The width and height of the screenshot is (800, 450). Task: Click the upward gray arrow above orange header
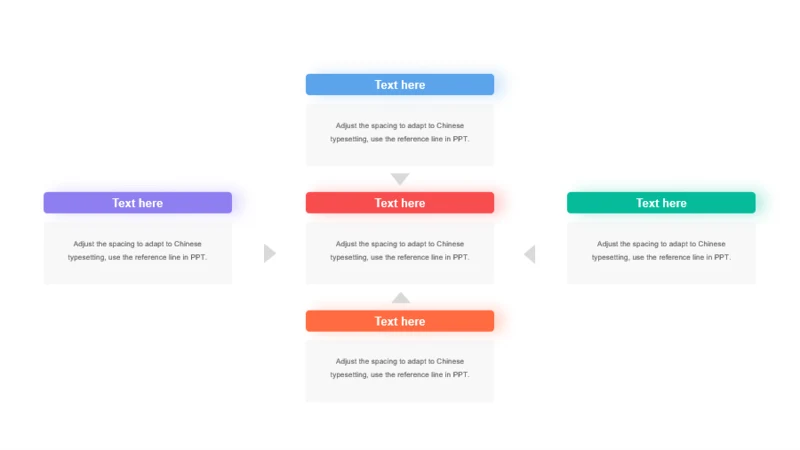[x=401, y=298]
